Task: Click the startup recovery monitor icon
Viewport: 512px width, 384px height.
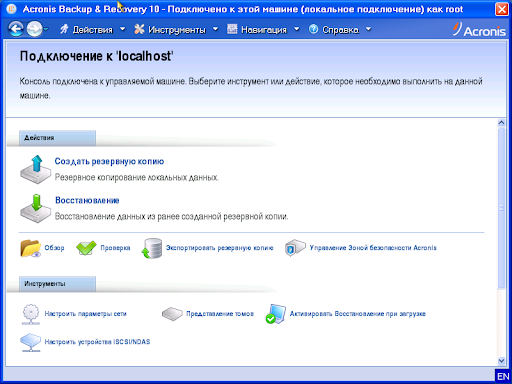Action: 276,314
